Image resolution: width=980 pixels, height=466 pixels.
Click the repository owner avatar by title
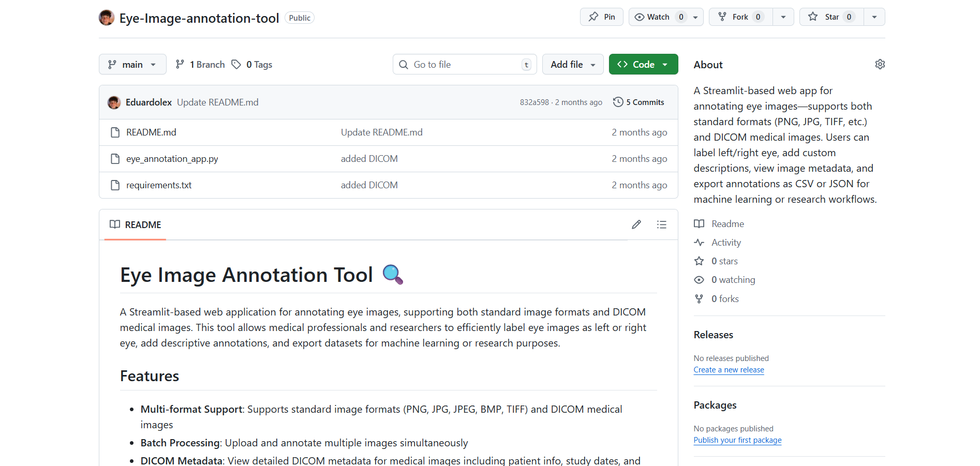click(x=107, y=18)
